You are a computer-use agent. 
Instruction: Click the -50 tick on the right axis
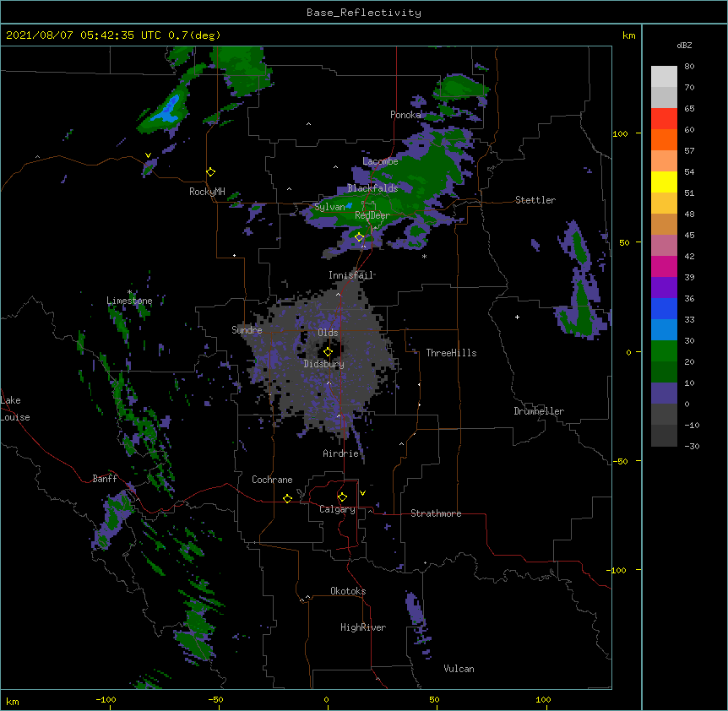click(x=620, y=461)
